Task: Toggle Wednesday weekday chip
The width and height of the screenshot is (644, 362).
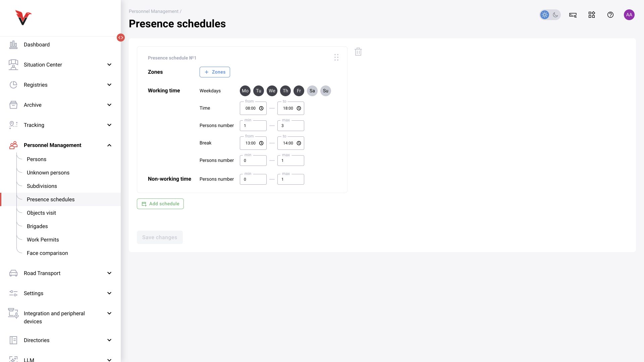Action: click(272, 91)
